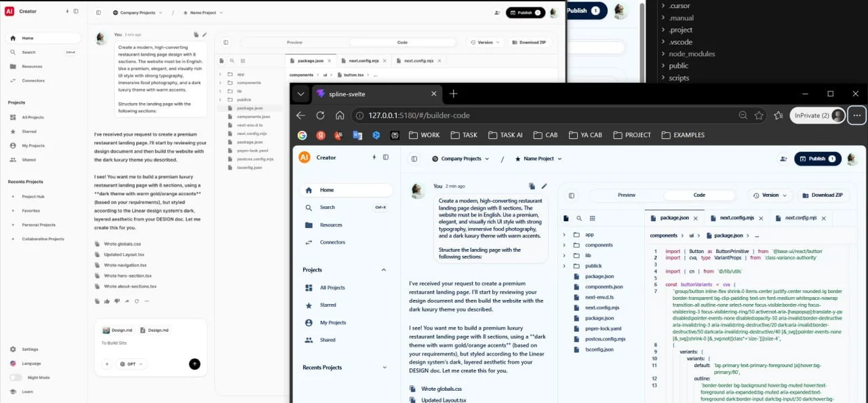This screenshot has height=403, width=868.
Task: Click the star icon inside the address bar
Action: click(759, 115)
